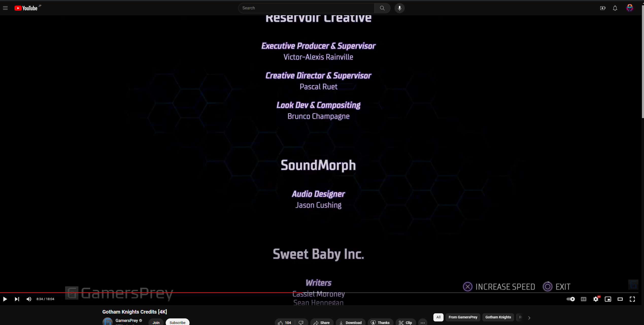The image size is (644, 325).
Task: Click the Gotham Knights Credits [4K] title
Action: [134, 312]
